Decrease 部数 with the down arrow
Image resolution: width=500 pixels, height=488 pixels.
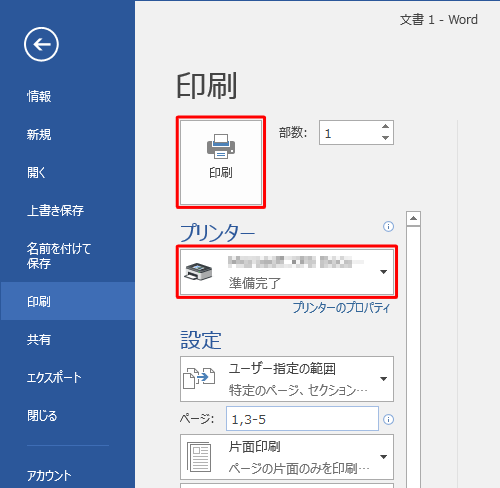(386, 138)
